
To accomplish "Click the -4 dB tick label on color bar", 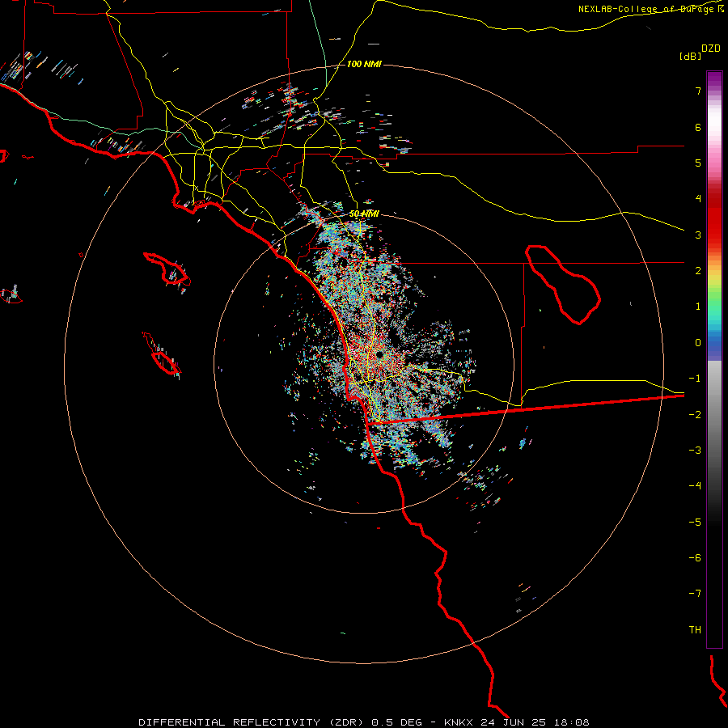I will coord(695,486).
